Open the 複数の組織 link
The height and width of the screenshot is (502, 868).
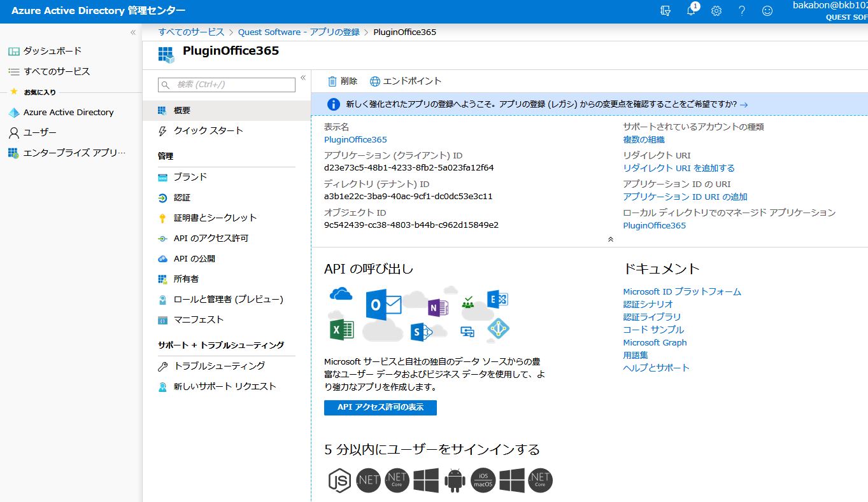(x=644, y=139)
